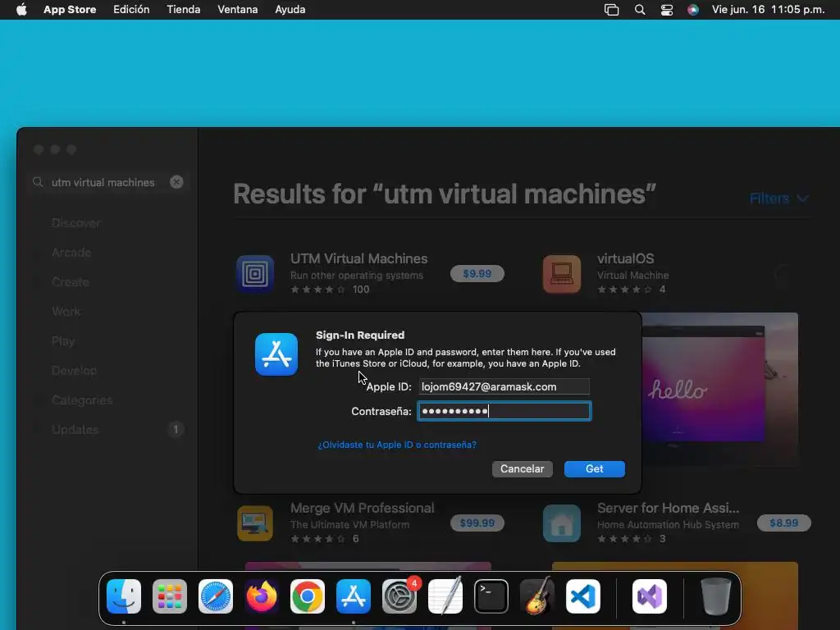Click the Server for Home Assi... title

click(x=668, y=509)
